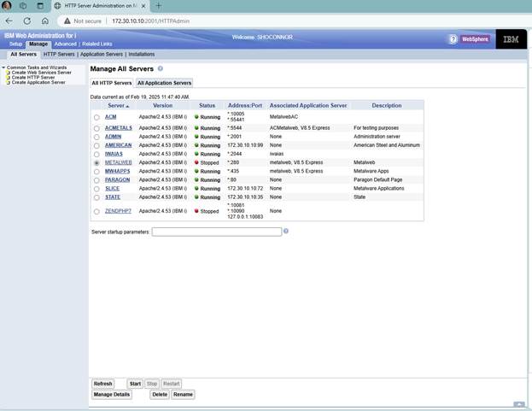Select All HTTP Servers tab

click(112, 83)
